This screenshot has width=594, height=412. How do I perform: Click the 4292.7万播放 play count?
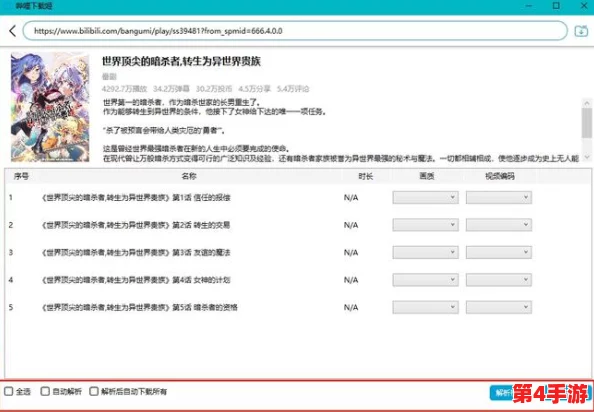click(124, 89)
